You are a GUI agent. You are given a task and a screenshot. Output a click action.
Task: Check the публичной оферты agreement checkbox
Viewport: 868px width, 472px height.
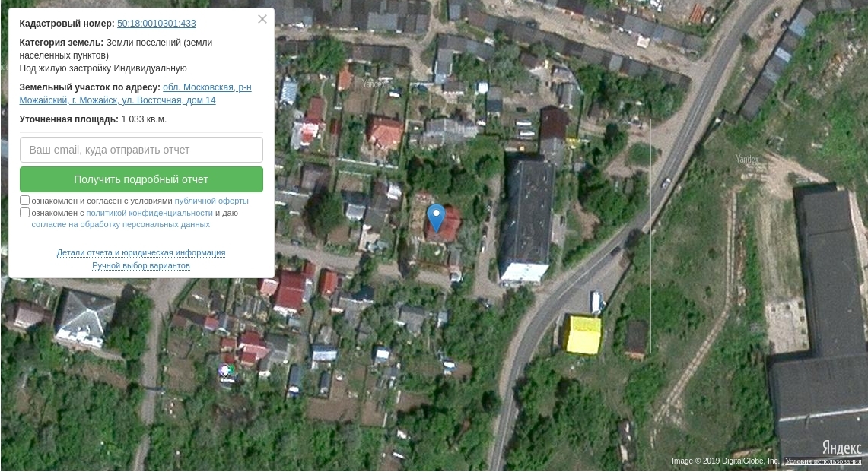click(x=24, y=201)
